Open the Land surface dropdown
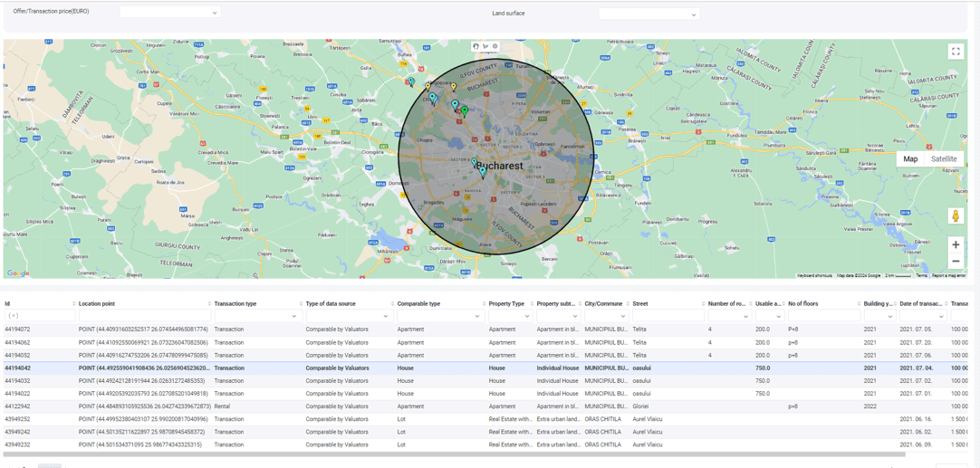Viewport: 980px width, 468px height. (649, 14)
